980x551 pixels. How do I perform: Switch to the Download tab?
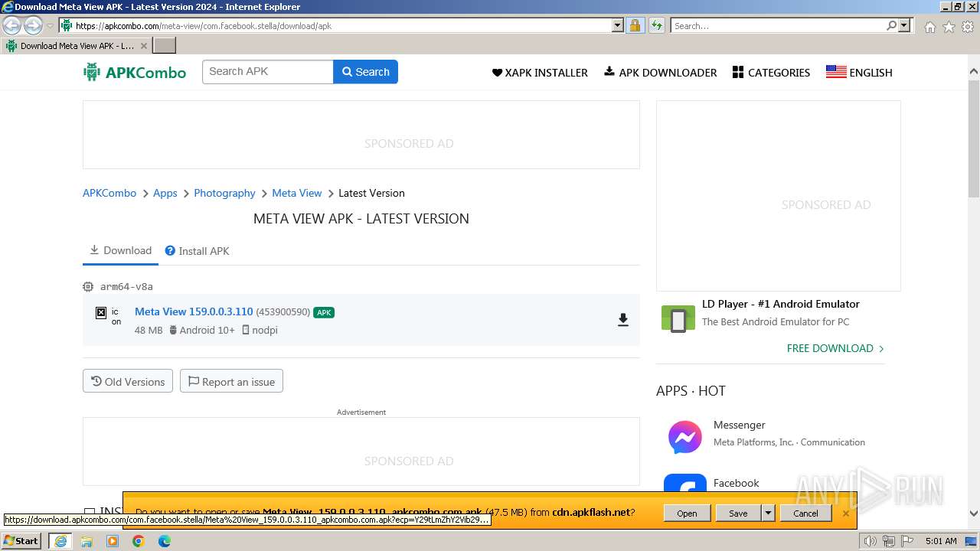pos(120,250)
